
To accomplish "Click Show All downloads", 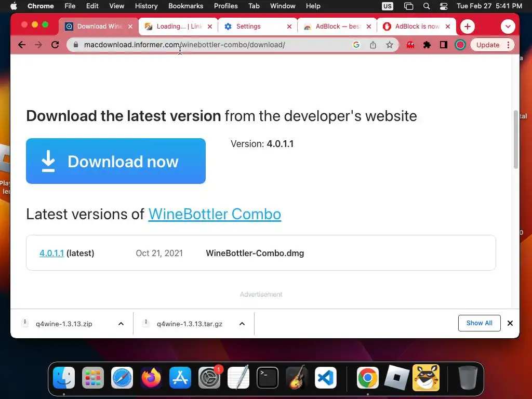I will (x=479, y=323).
